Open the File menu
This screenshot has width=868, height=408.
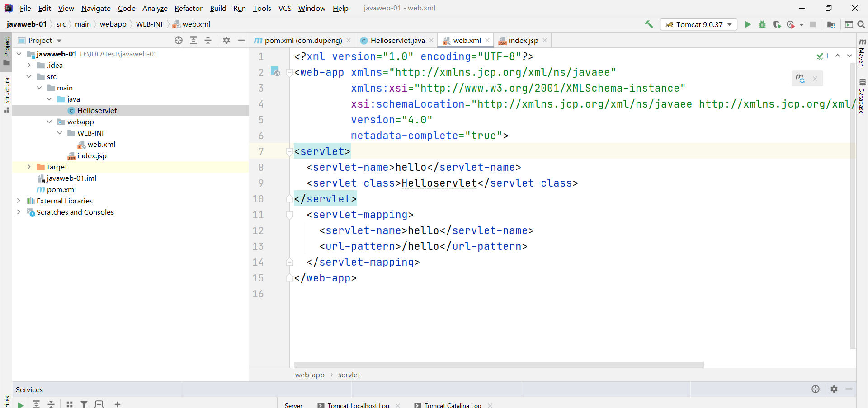pyautogui.click(x=25, y=8)
